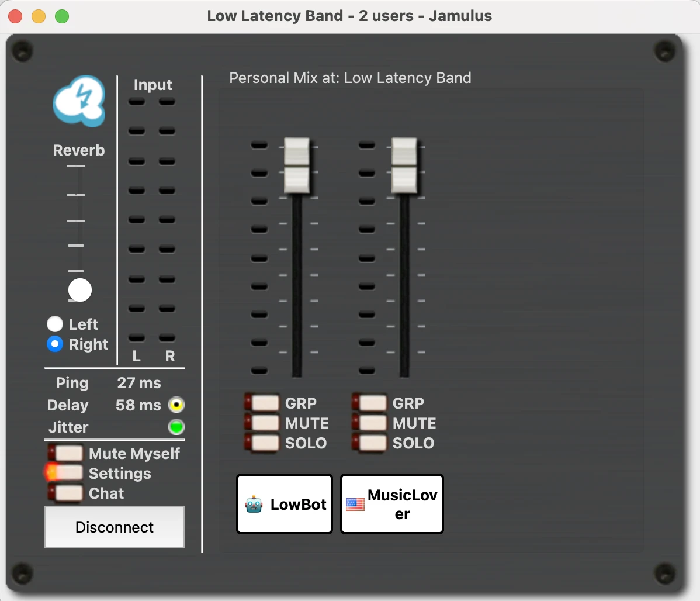Click the window title 'Low Latency Band - 2 users - Jamulus'

[349, 16]
